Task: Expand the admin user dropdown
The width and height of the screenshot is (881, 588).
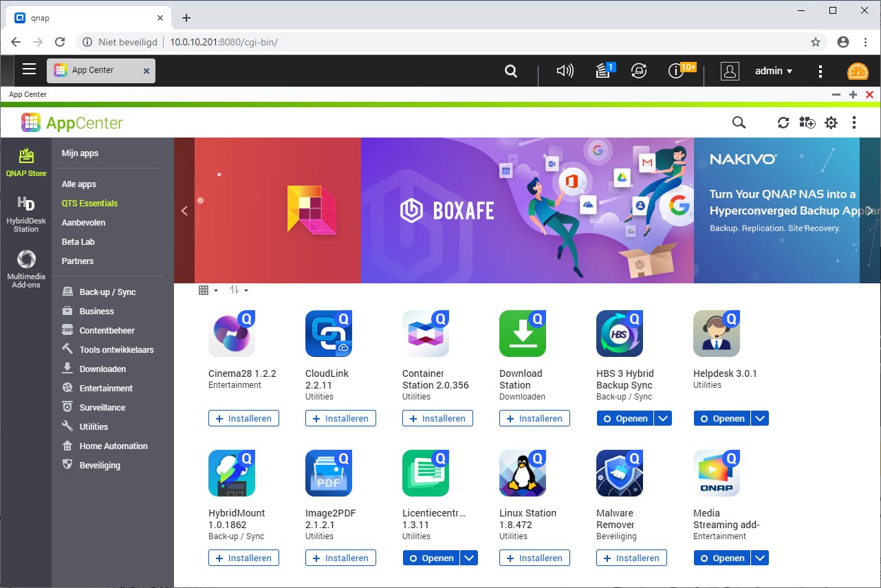Action: (x=774, y=71)
